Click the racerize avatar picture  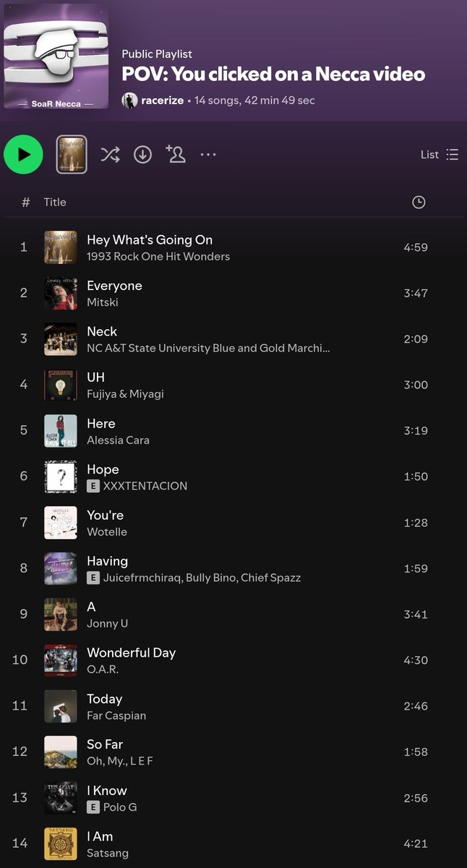pyautogui.click(x=129, y=101)
